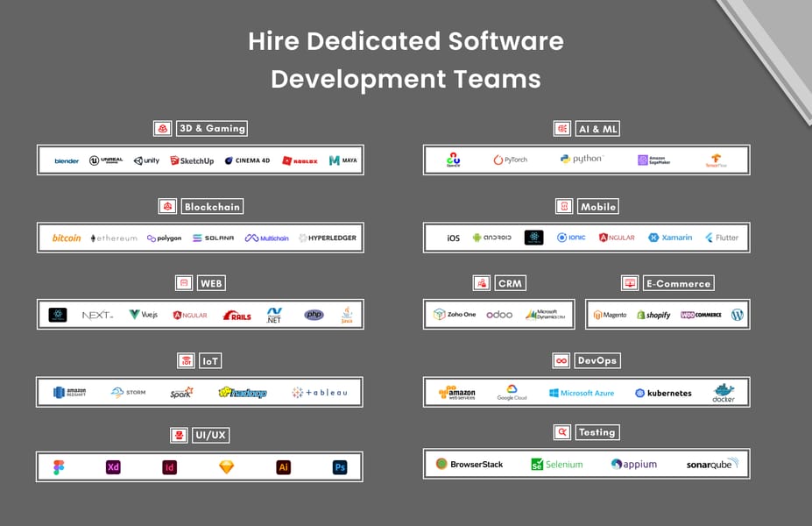Click the Angular logo in Mobile row

pyautogui.click(x=617, y=238)
